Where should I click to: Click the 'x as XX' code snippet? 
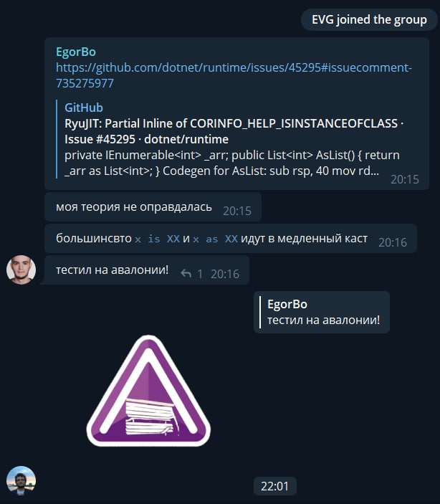pyautogui.click(x=215, y=239)
